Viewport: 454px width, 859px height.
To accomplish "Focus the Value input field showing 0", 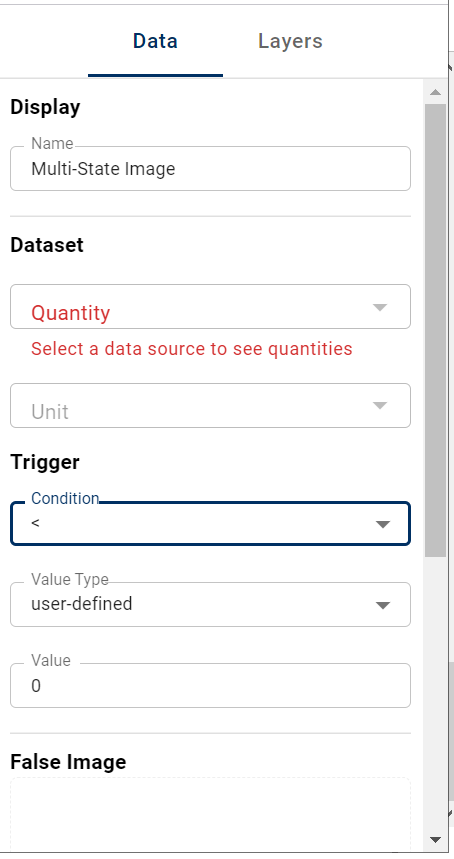I will 210,685.
